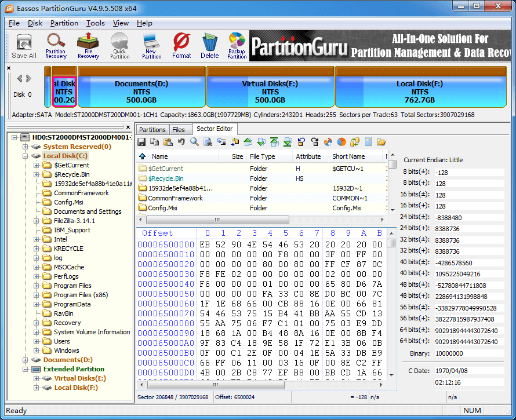Expand the Documents(D:) tree node

(x=25, y=360)
